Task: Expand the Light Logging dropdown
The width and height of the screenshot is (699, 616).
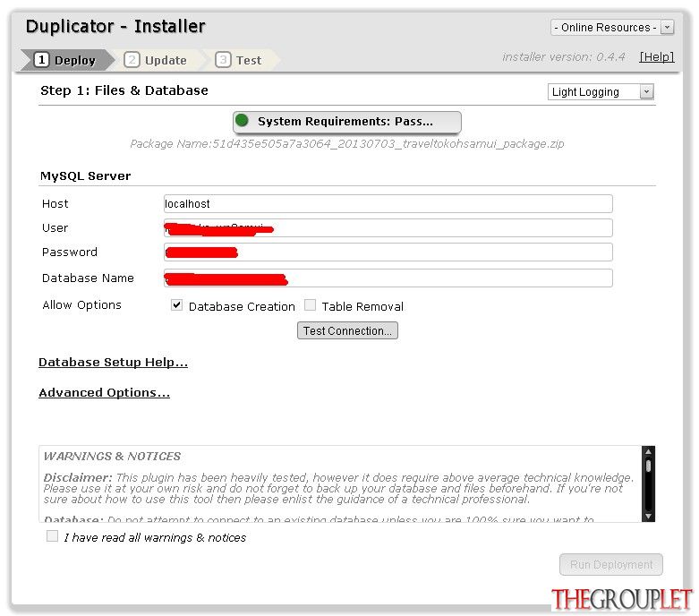Action: (x=601, y=91)
